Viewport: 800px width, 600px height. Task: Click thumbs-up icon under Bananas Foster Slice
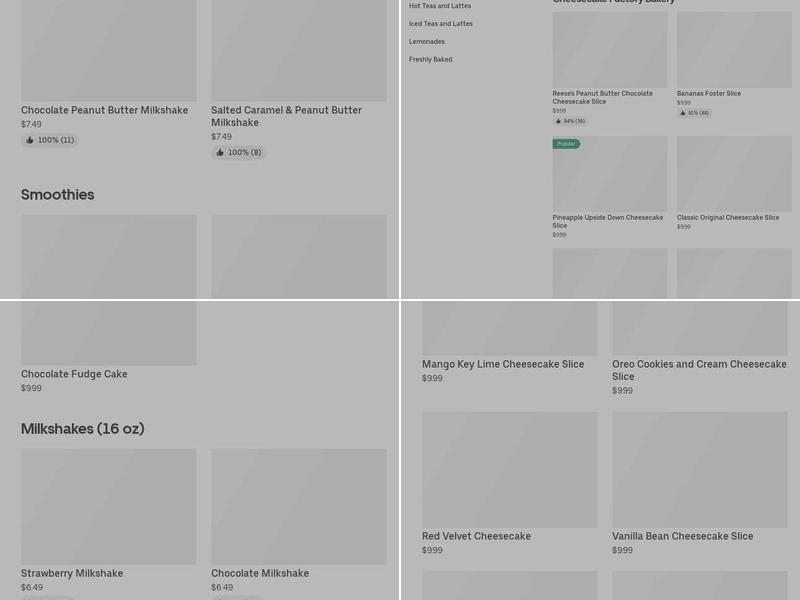[683, 113]
